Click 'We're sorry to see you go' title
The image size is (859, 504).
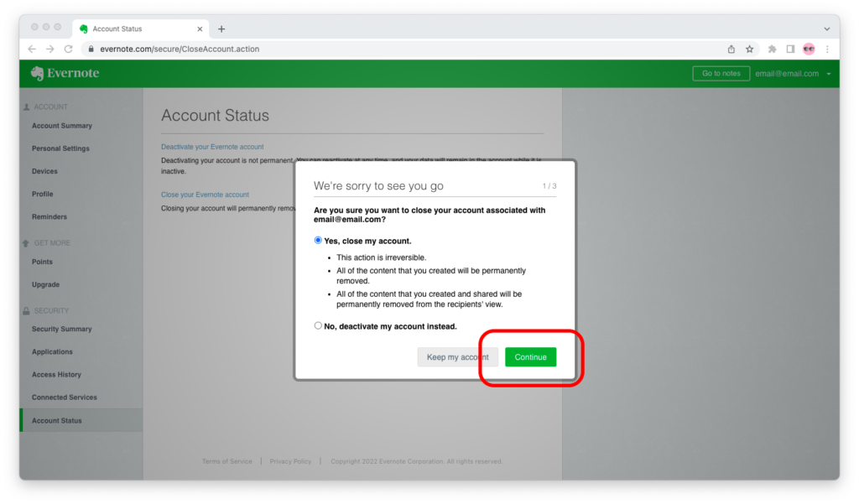click(378, 185)
